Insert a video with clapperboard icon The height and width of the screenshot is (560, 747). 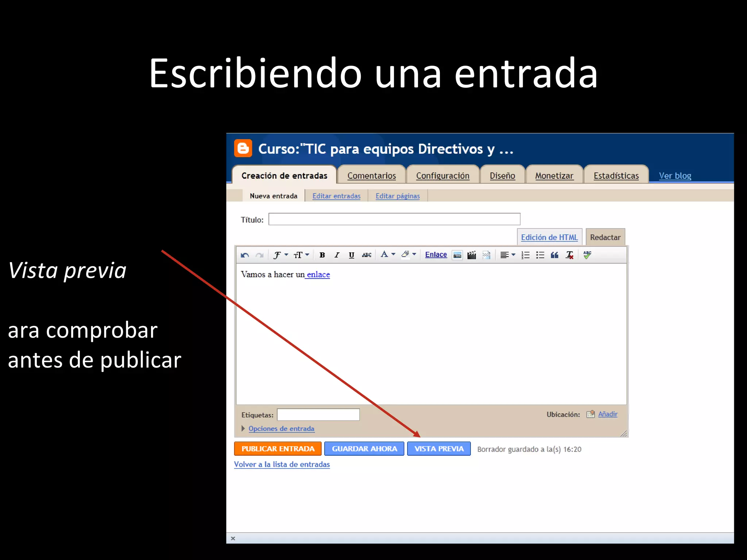click(x=472, y=255)
